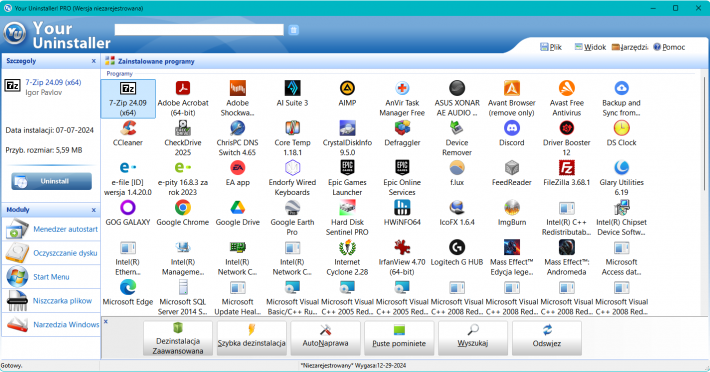The height and width of the screenshot is (372, 710).
Task: Select the DS Clock icon
Action: coord(621,128)
